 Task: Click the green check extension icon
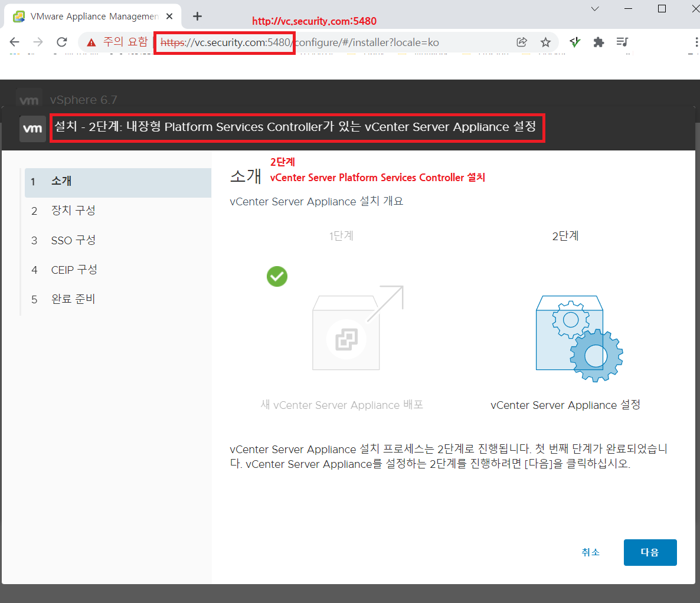pyautogui.click(x=575, y=42)
